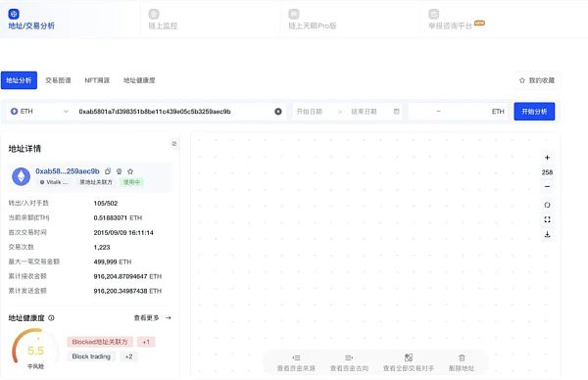Click the 916,204.87094647 ETH received total
This screenshot has width=588, height=380.
pos(127,276)
